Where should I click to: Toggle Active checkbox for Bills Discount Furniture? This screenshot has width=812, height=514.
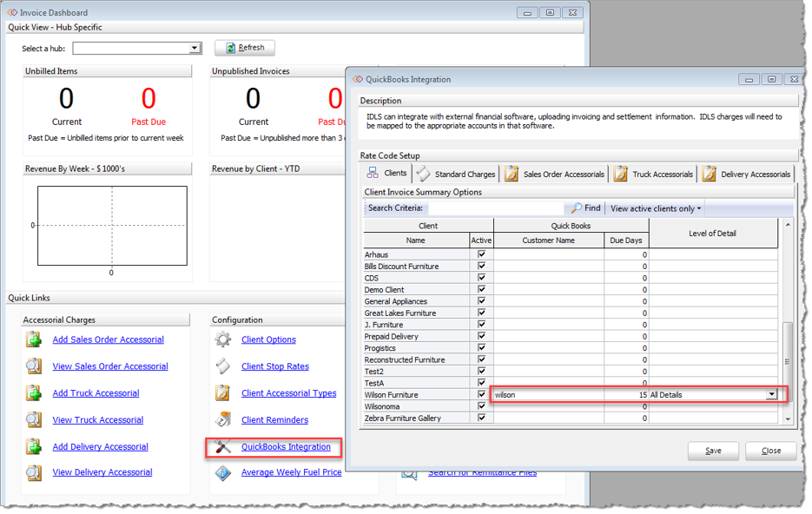[x=482, y=266]
